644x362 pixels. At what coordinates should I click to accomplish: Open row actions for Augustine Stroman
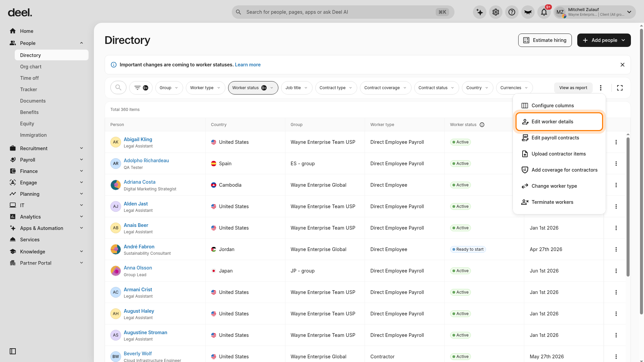pyautogui.click(x=616, y=335)
